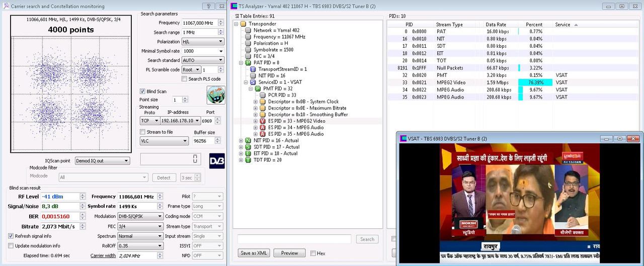Click the red A icon of ES PID = 34
The image size is (644, 266).
pos(263,128)
